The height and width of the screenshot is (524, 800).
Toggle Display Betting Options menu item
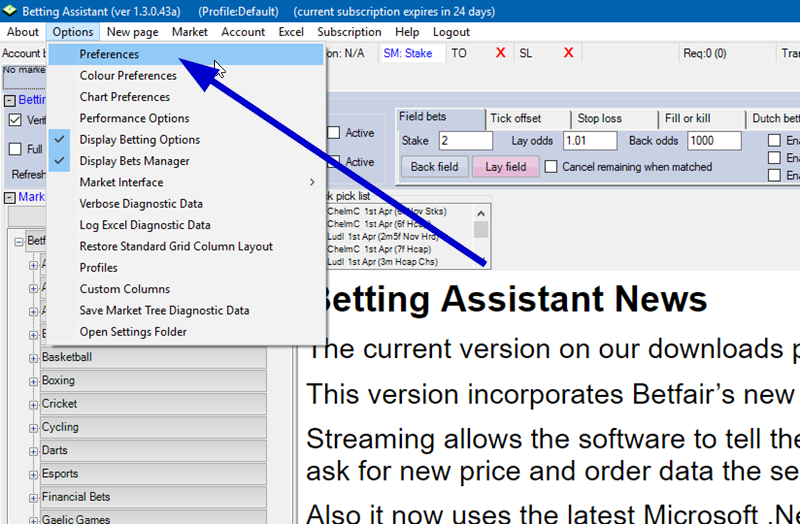pyautogui.click(x=186, y=140)
